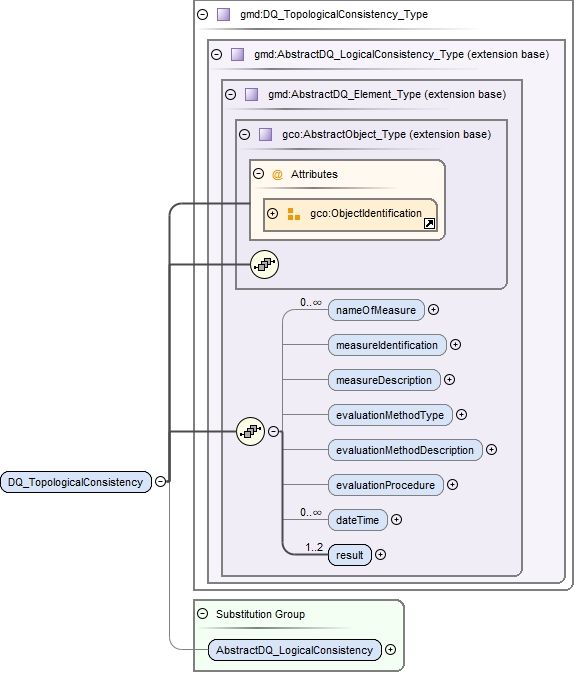Collapse the gmd:DQ_TopologicalConsistency_Type box
This screenshot has height=673, width=575.
click(x=202, y=14)
